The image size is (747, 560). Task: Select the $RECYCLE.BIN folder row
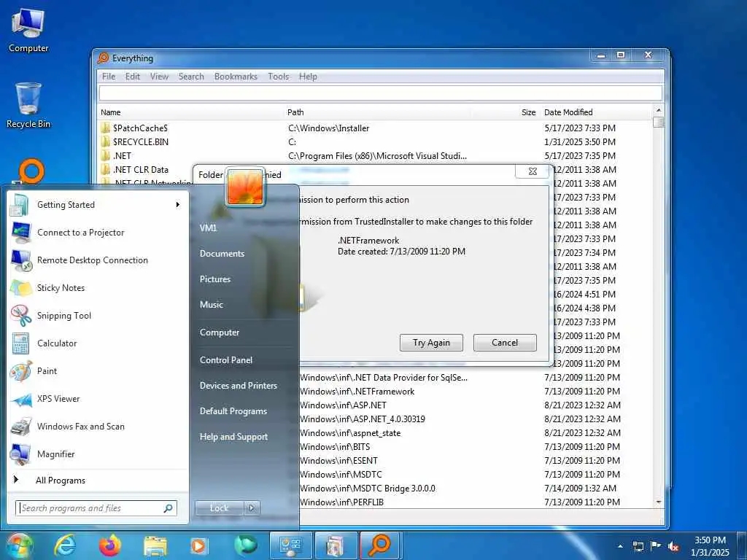tap(376, 142)
